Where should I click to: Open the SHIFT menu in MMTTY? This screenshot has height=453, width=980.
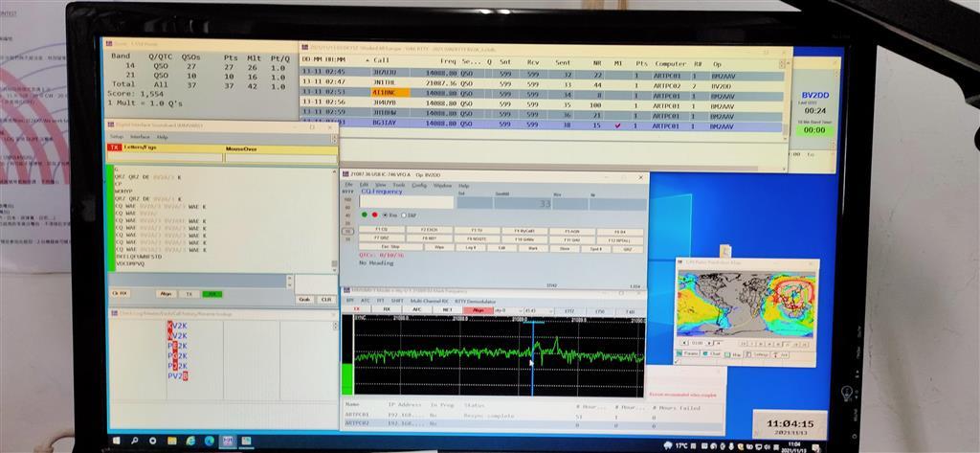tap(397, 301)
